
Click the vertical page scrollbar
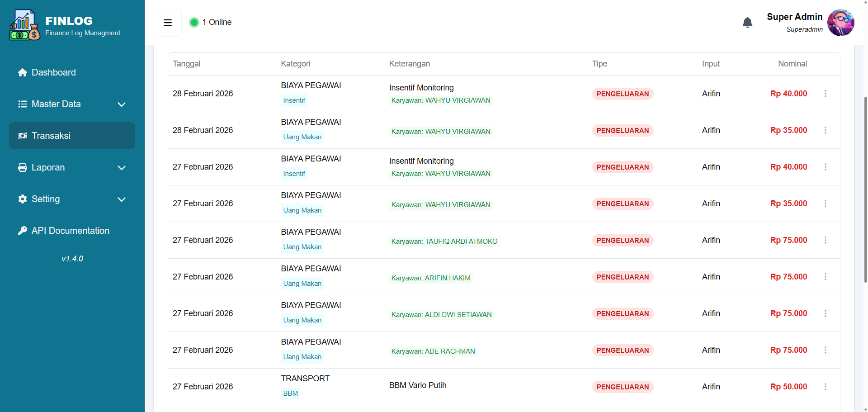[x=865, y=190]
